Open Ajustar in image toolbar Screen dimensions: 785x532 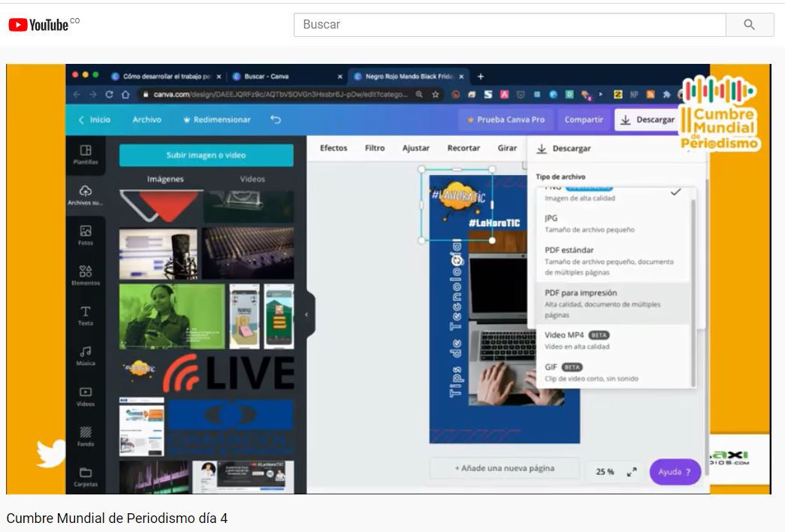point(415,148)
